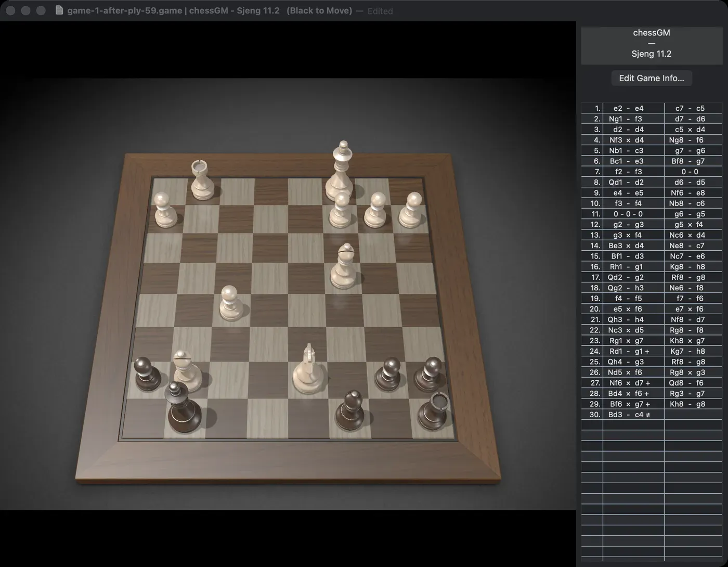The width and height of the screenshot is (728, 567).
Task: Select the white pawn on h2
Action: pos(165,210)
